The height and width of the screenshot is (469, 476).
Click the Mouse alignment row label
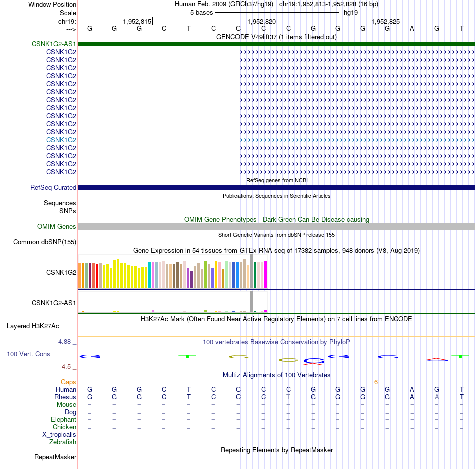[66, 405]
